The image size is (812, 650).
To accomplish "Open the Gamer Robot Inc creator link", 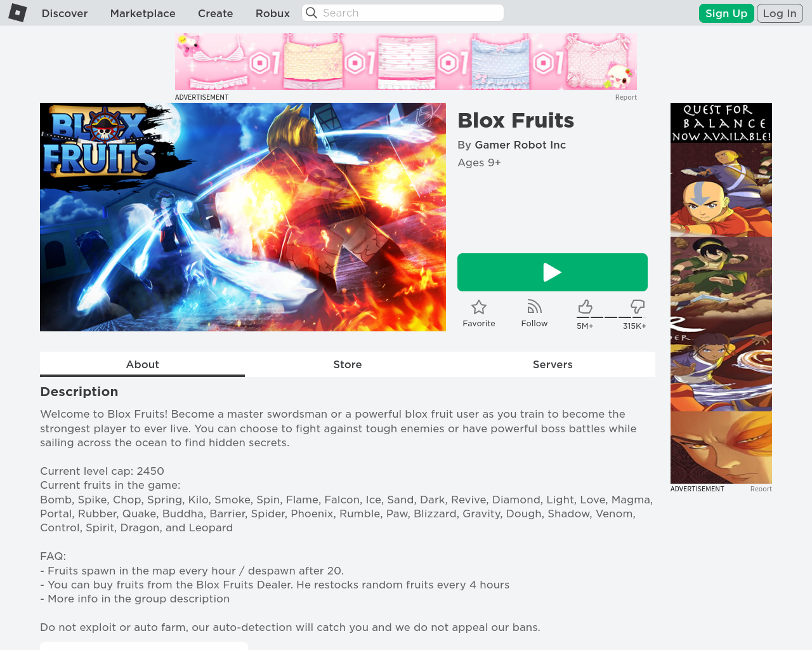I will 520,145.
